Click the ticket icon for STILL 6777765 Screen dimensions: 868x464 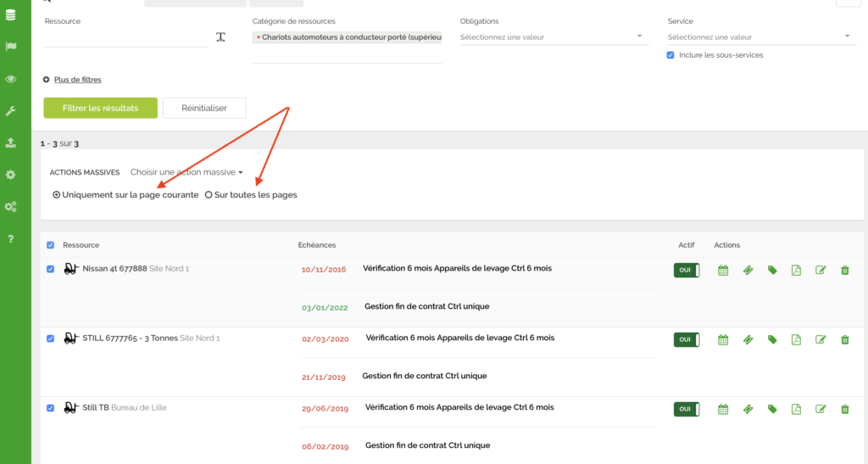click(x=748, y=339)
